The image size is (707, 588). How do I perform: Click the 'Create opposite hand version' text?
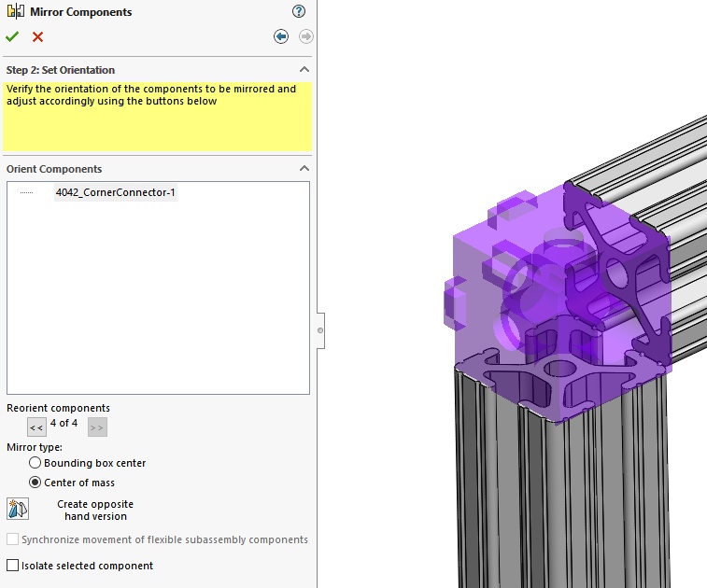pos(95,510)
